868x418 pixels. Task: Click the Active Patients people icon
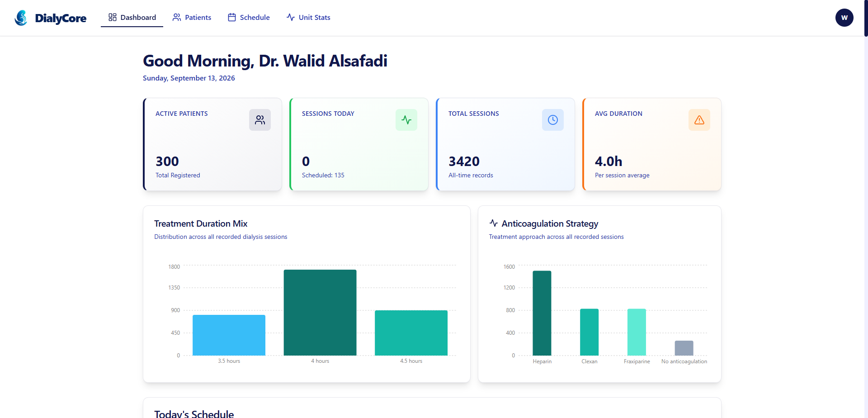(260, 120)
